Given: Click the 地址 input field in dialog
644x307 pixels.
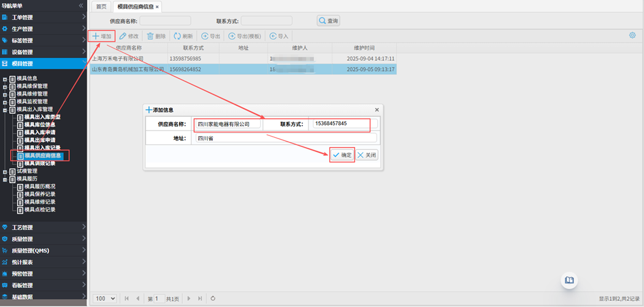Looking at the screenshot, I should point(286,138).
